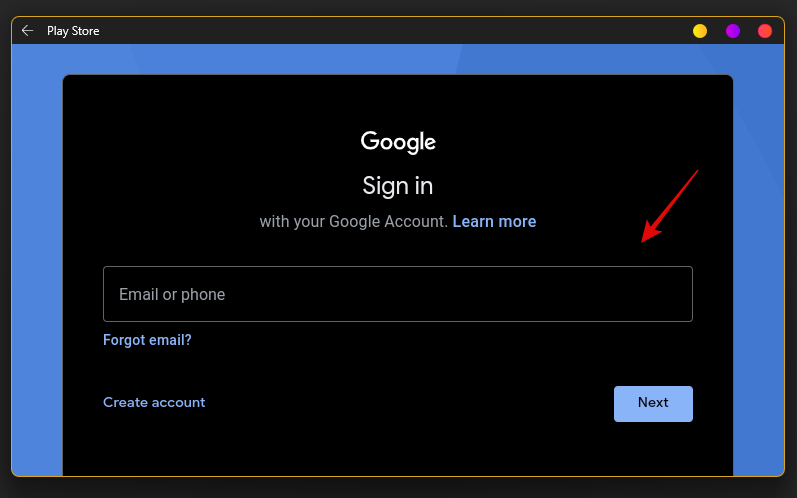
Task: Click the Next button
Action: (653, 404)
